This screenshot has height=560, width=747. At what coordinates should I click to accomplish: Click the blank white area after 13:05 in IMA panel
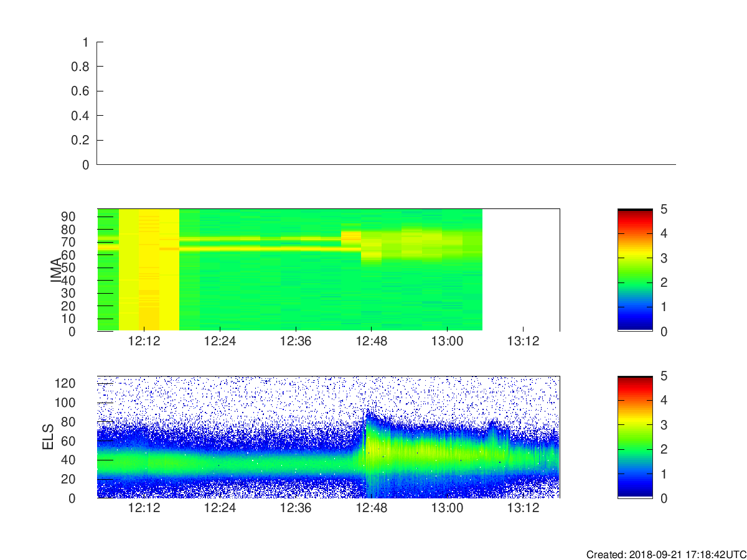521,269
